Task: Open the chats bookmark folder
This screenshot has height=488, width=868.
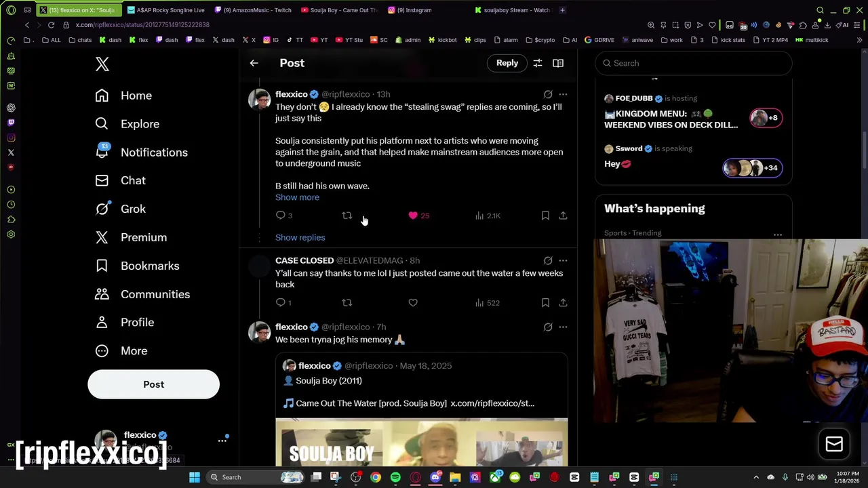Action: coord(80,40)
